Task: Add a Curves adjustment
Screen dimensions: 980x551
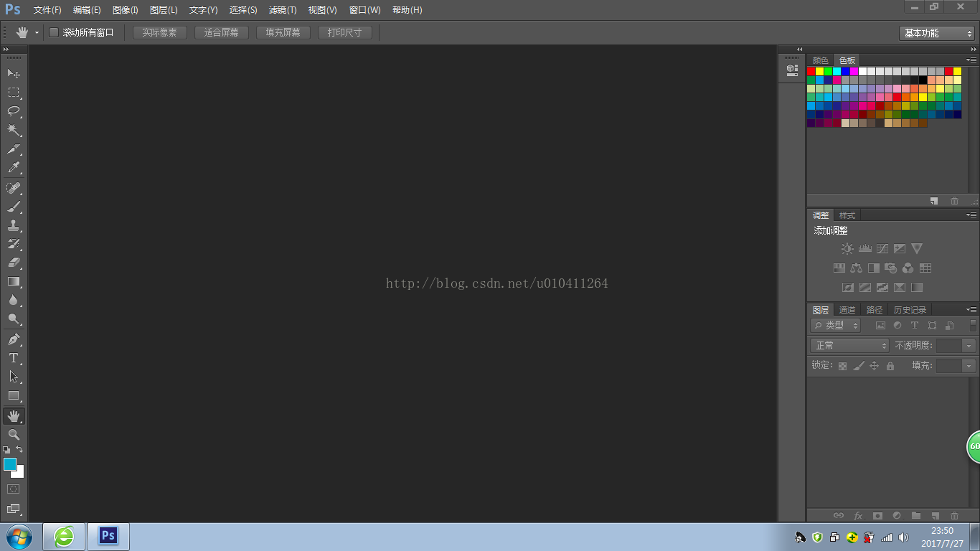Action: (x=882, y=249)
